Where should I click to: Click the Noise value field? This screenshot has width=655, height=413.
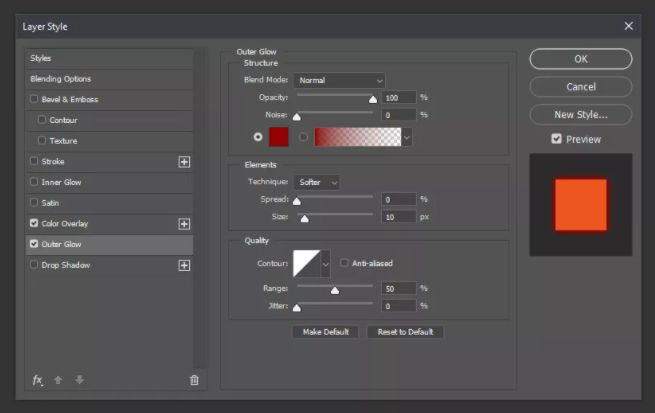[399, 115]
